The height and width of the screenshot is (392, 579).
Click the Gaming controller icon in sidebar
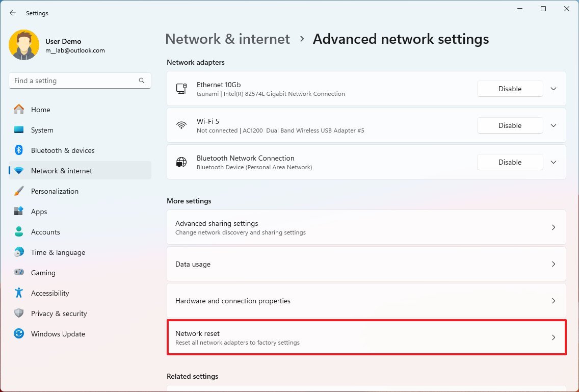19,273
